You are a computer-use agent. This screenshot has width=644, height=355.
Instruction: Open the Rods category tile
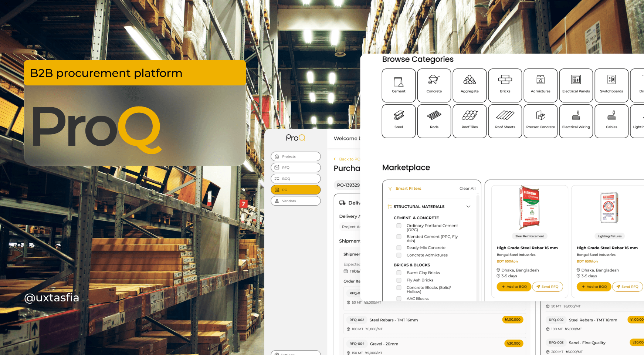pos(434,121)
